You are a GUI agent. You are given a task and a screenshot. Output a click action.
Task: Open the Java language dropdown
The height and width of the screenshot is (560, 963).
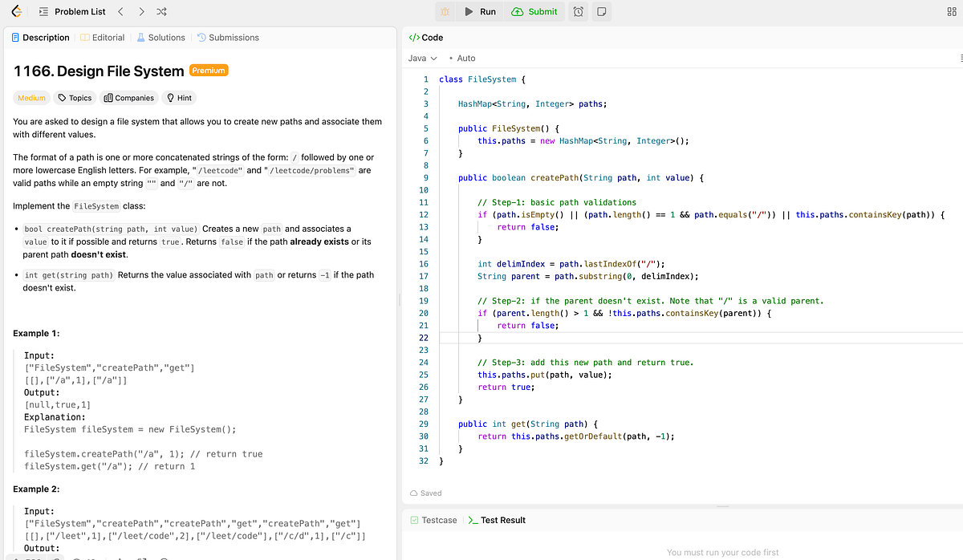pos(421,58)
